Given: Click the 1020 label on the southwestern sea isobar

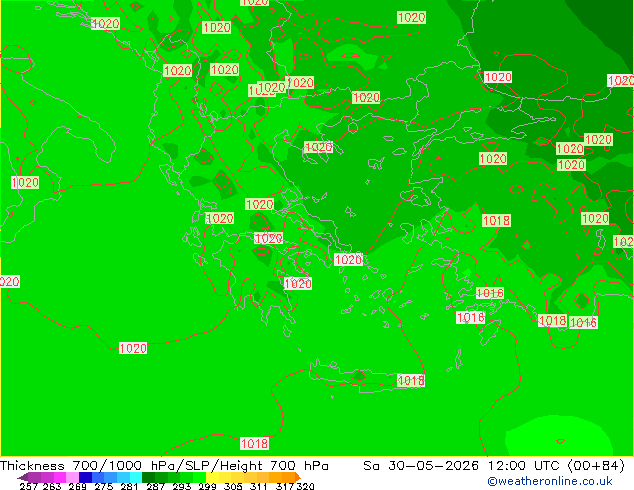Looking at the screenshot, I should click(133, 348).
